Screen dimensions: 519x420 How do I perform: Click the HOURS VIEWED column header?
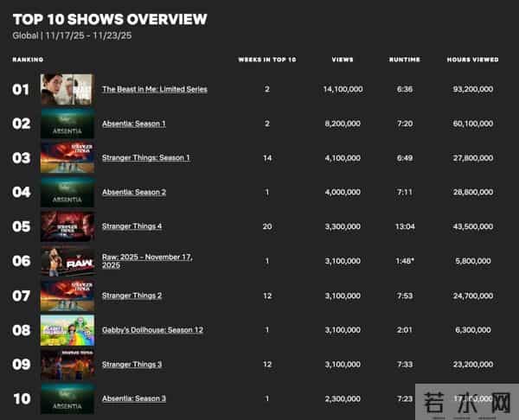click(472, 60)
